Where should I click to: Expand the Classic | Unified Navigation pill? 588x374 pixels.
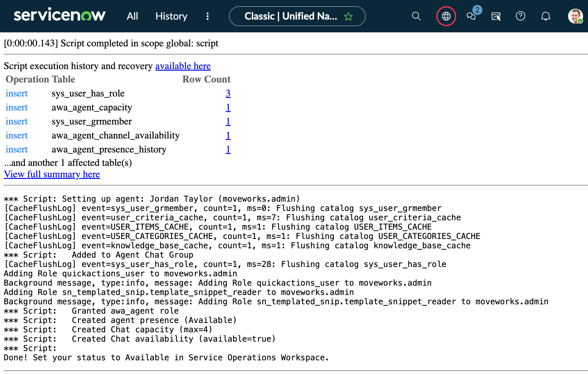click(291, 16)
